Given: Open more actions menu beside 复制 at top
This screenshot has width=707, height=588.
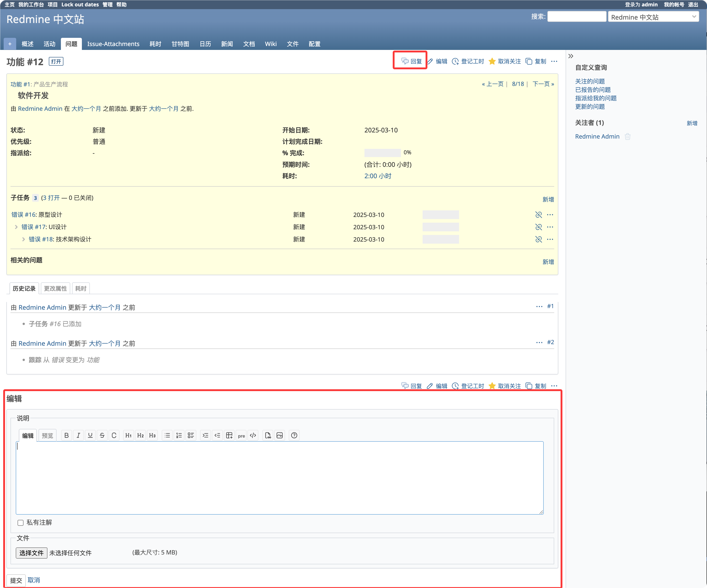Looking at the screenshot, I should point(554,61).
